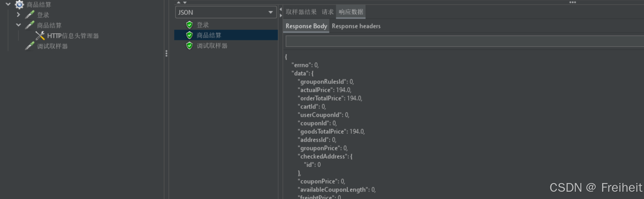Select 调试取样器 in test plan tree
This screenshot has width=644, height=199.
52,46
